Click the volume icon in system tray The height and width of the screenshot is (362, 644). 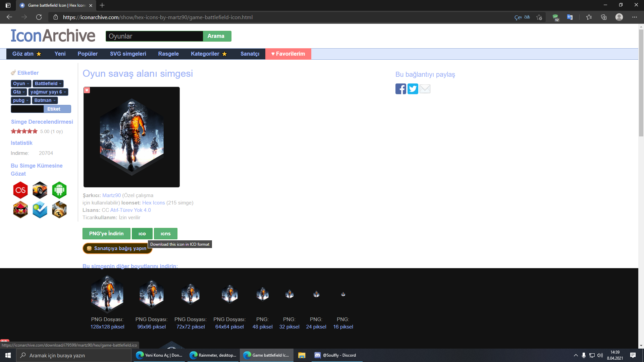pos(600,355)
